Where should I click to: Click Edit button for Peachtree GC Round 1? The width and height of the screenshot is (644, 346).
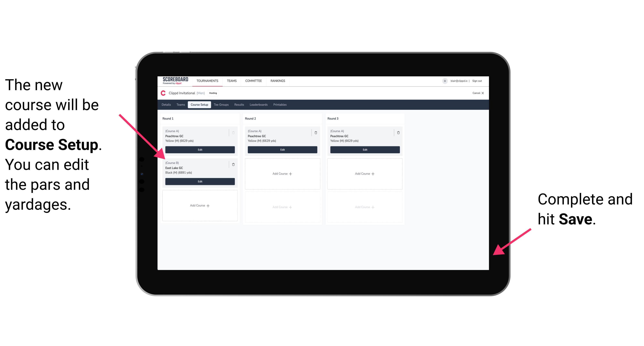coord(200,150)
